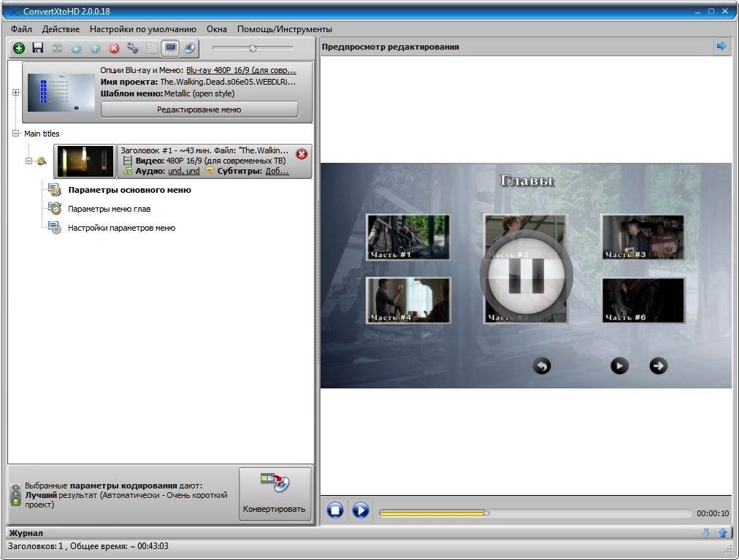Click the play button in menu preview
Screen dimensions: 739x560
click(619, 366)
